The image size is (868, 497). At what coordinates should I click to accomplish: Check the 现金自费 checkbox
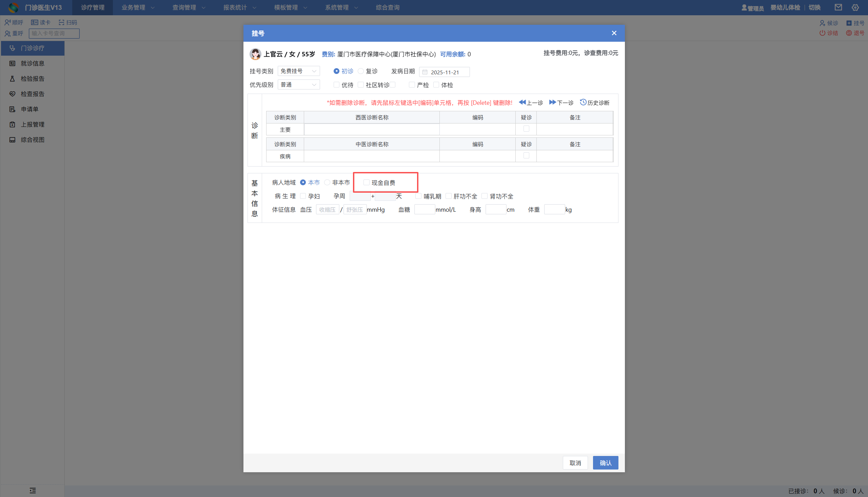pyautogui.click(x=366, y=183)
